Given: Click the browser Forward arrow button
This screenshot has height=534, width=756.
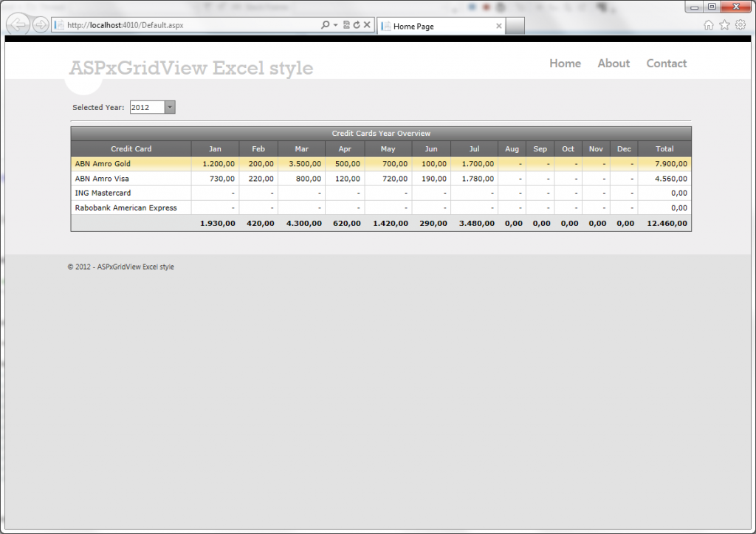Looking at the screenshot, I should coord(41,25).
